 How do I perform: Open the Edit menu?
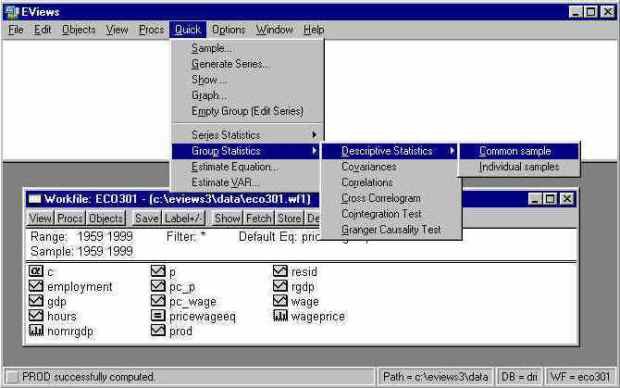click(42, 30)
